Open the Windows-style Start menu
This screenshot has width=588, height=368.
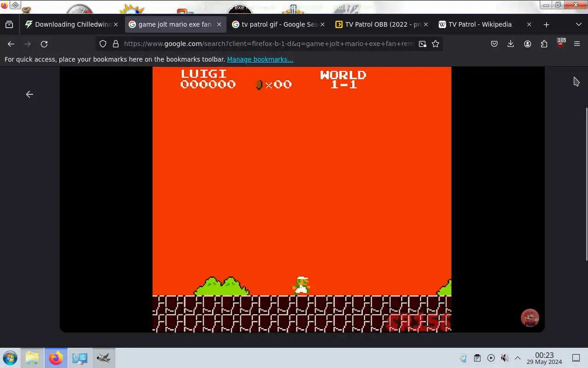pos(10,358)
